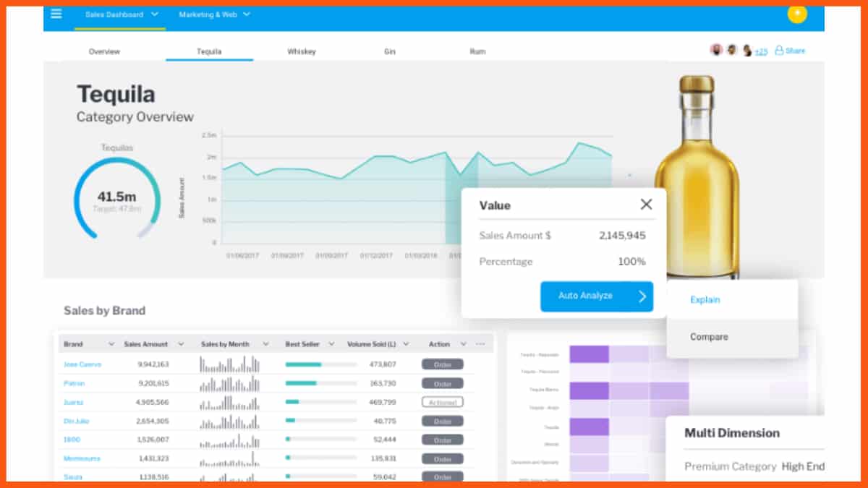
Task: Click the Share lock icon
Action: [779, 51]
